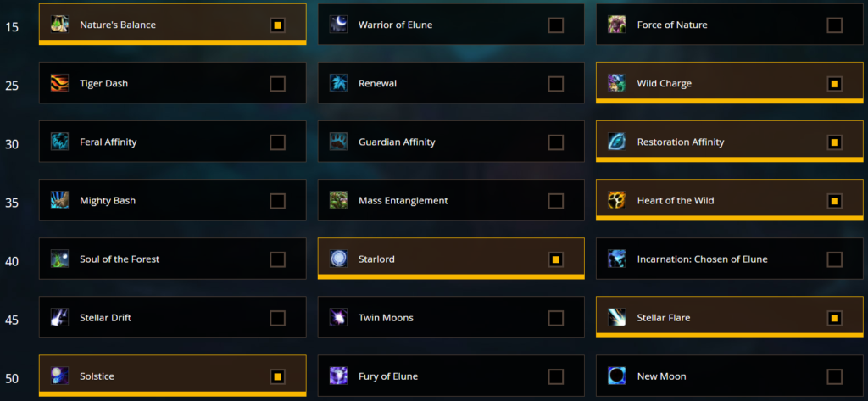Click the Nature's Balance talent icon
This screenshot has width=868, height=401.
(59, 25)
